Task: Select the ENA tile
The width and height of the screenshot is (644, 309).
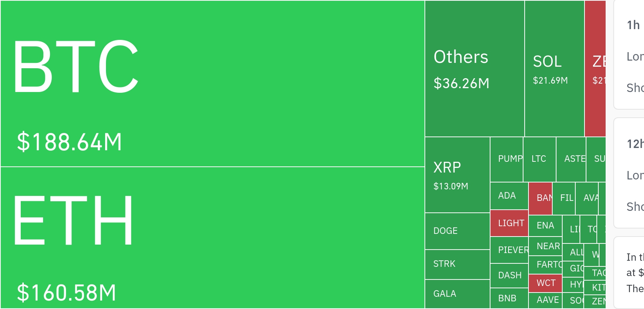Action: pyautogui.click(x=545, y=226)
